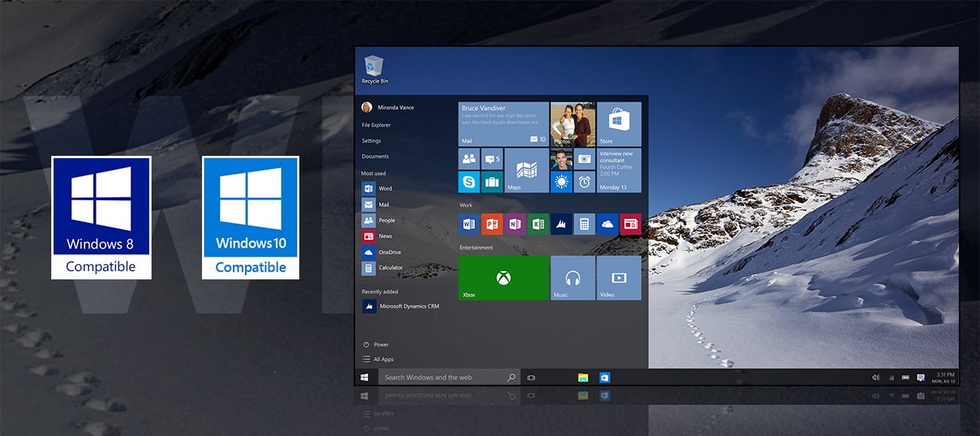Open the Maps tile
980x436 pixels.
coord(526,170)
